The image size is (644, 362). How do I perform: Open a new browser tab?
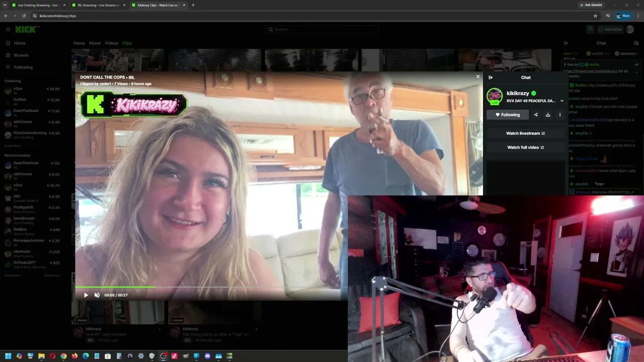193,5
